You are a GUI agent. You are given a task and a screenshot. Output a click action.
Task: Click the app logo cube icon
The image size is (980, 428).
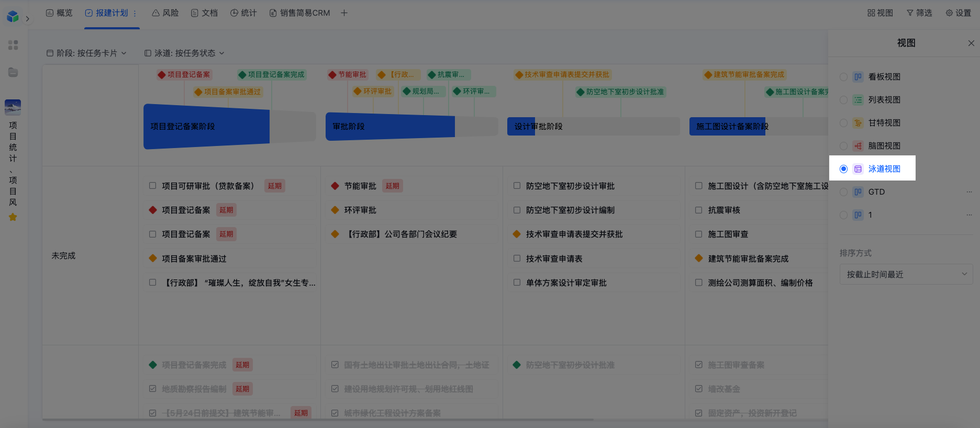pyautogui.click(x=13, y=17)
